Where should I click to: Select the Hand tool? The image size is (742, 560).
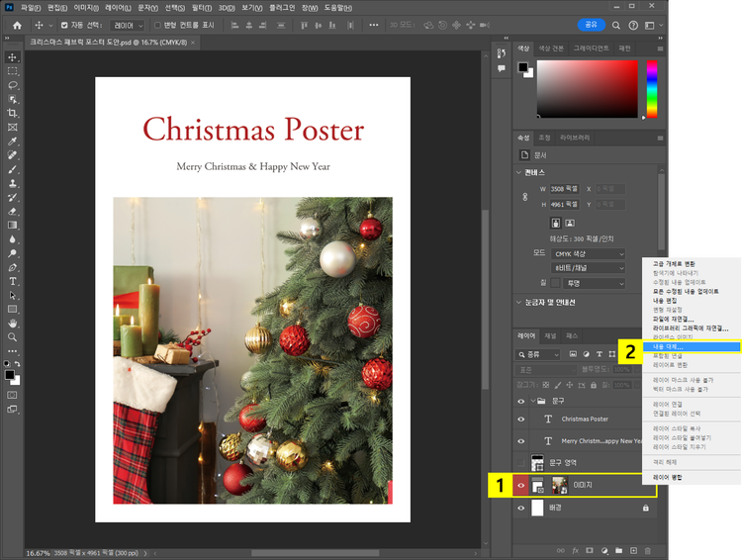(13, 323)
